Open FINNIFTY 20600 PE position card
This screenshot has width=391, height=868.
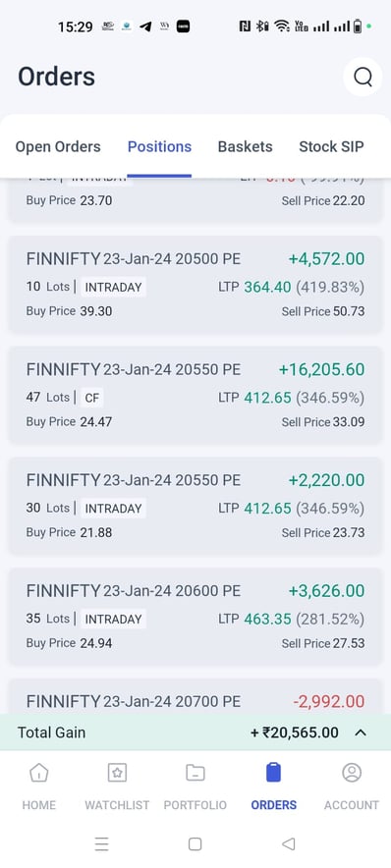click(x=195, y=617)
